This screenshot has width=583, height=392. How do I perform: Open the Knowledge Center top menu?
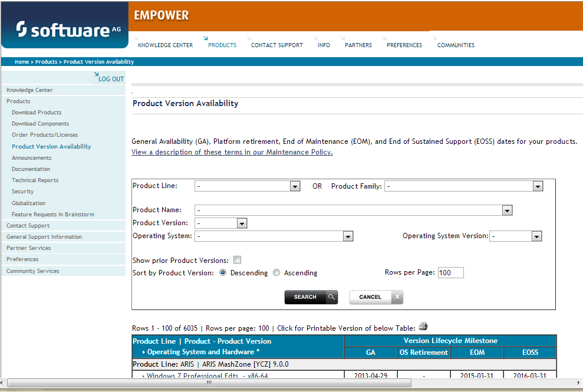click(x=165, y=45)
